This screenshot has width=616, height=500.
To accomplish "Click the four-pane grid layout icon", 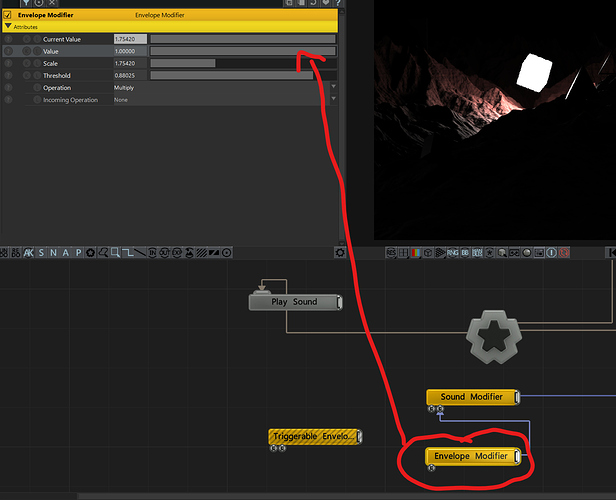I will point(403,253).
